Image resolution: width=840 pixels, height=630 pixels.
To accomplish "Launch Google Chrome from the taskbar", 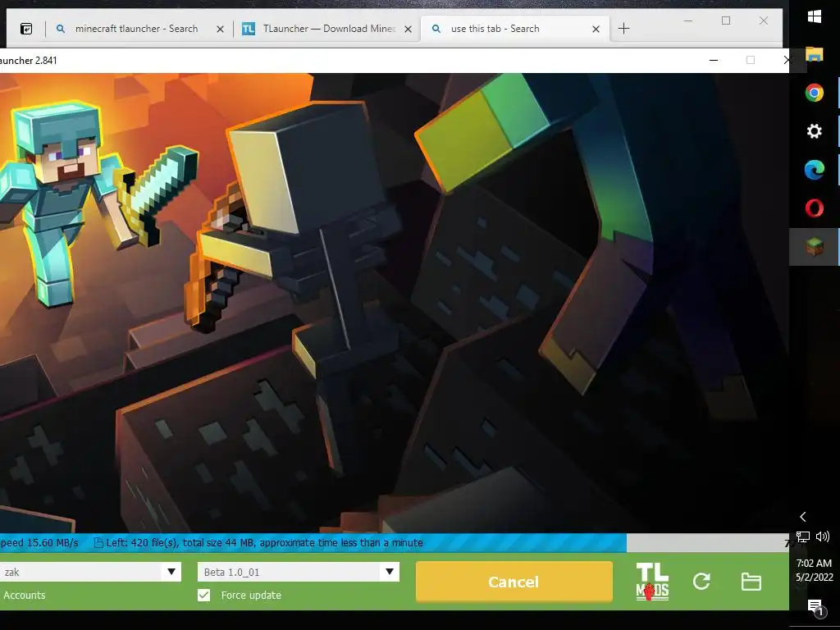I will (815, 93).
